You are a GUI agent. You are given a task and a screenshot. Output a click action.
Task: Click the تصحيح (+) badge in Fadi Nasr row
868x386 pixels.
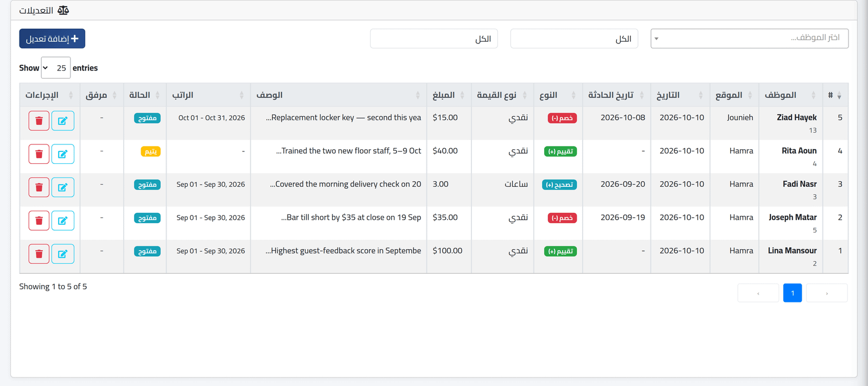pyautogui.click(x=559, y=185)
